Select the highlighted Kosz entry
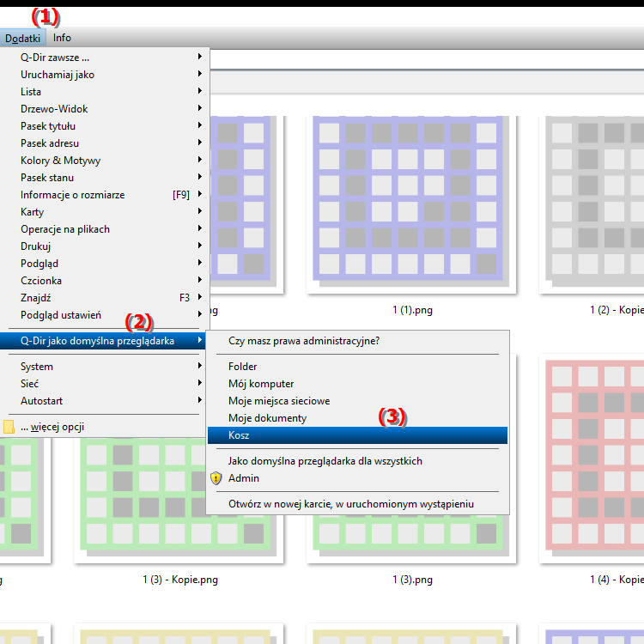 pos(357,435)
